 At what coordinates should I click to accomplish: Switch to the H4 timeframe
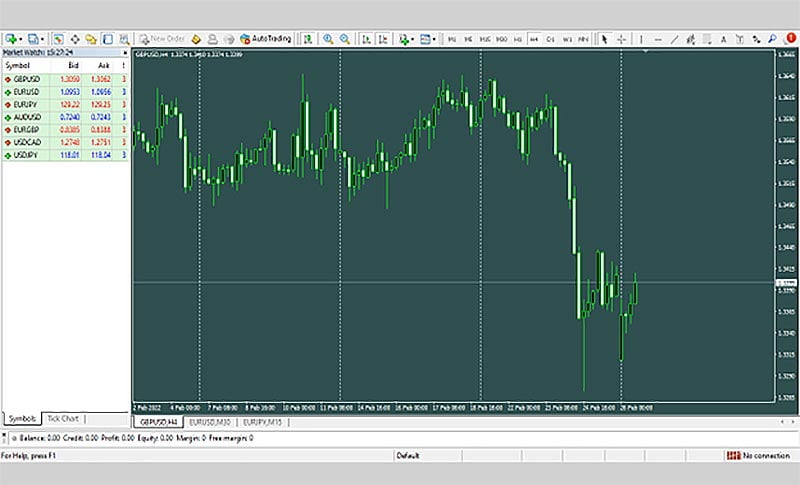534,39
